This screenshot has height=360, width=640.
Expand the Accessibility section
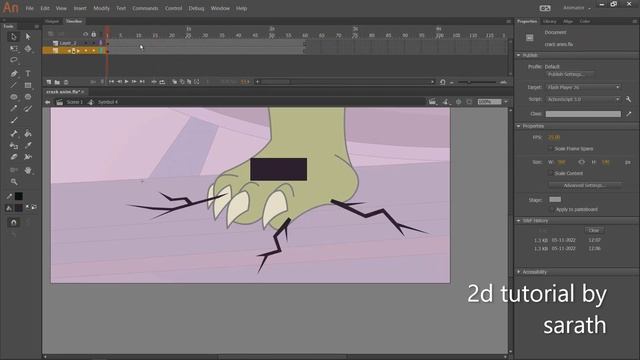[518, 272]
